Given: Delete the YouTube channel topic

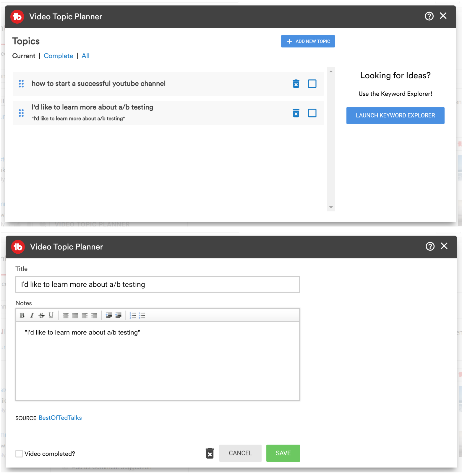Looking at the screenshot, I should [x=296, y=84].
